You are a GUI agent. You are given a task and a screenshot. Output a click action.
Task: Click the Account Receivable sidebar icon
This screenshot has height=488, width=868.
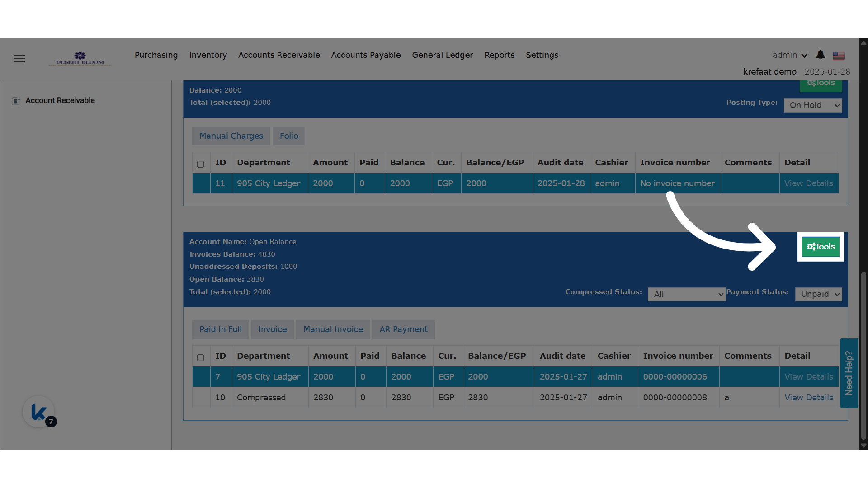pos(16,101)
